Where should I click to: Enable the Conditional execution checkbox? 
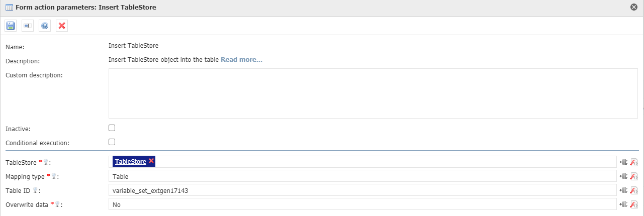(x=112, y=142)
